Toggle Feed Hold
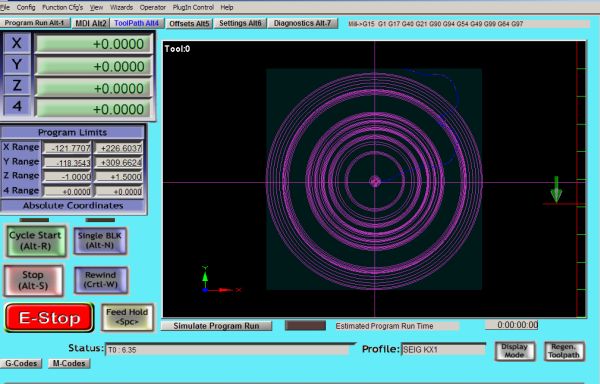Image resolution: width=600 pixels, height=384 pixels. click(x=127, y=317)
